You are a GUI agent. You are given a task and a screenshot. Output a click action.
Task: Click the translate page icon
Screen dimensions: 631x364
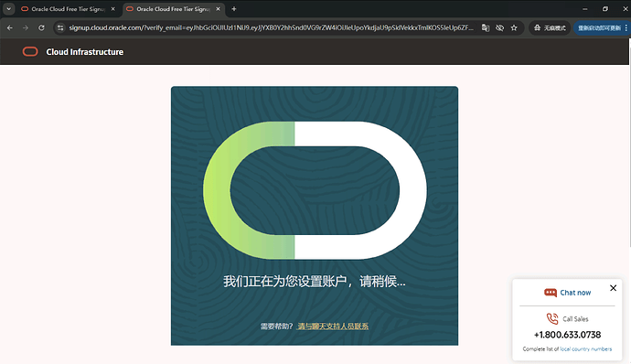[486, 27]
